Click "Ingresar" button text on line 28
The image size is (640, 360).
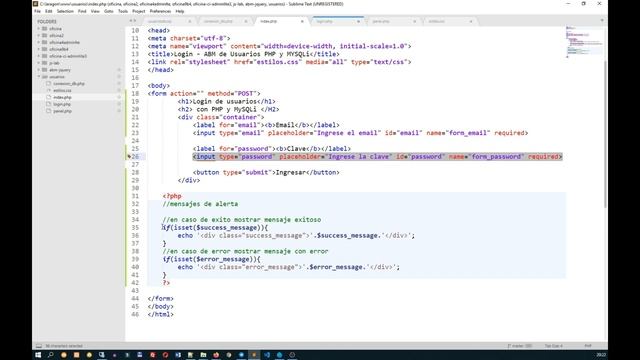pos(291,173)
